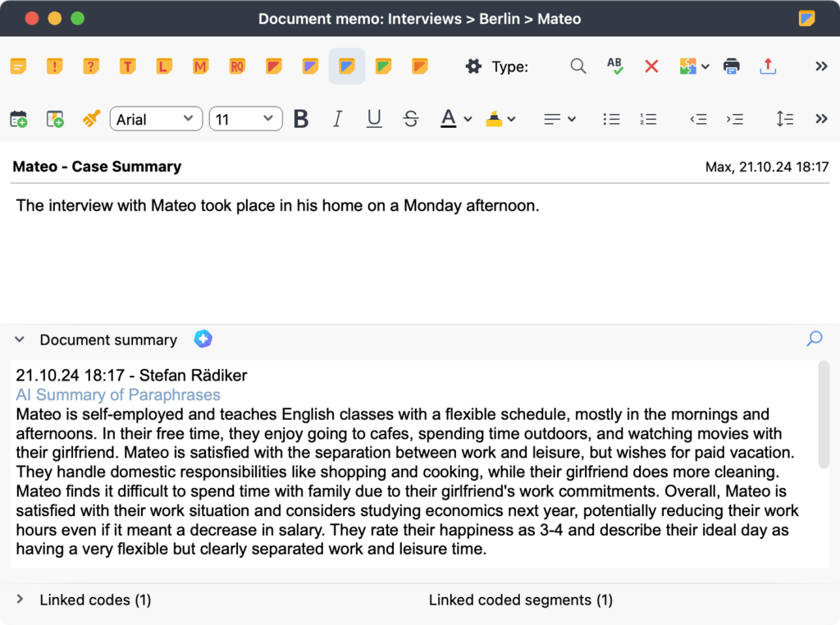Viewport: 840px width, 625px height.
Task: Toggle strikethrough formatting
Action: pyautogui.click(x=411, y=119)
